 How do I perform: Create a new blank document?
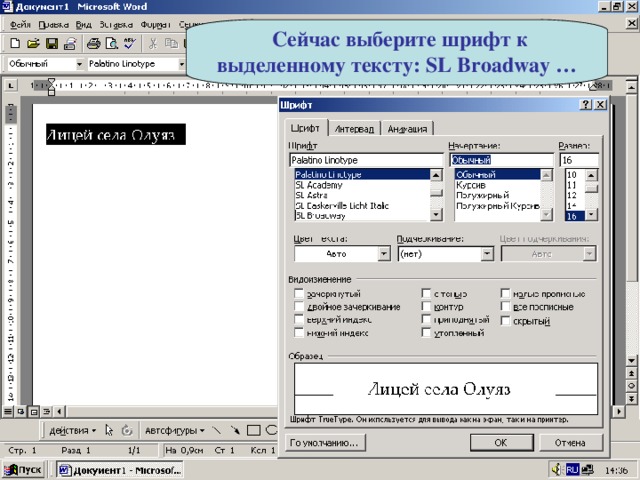click(14, 43)
